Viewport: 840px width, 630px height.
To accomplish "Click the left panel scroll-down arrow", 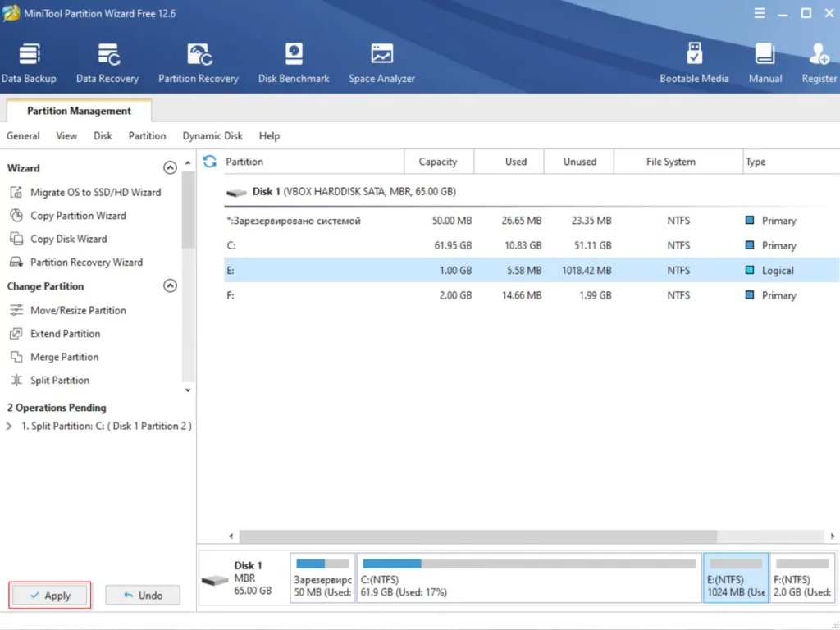I will (x=188, y=391).
